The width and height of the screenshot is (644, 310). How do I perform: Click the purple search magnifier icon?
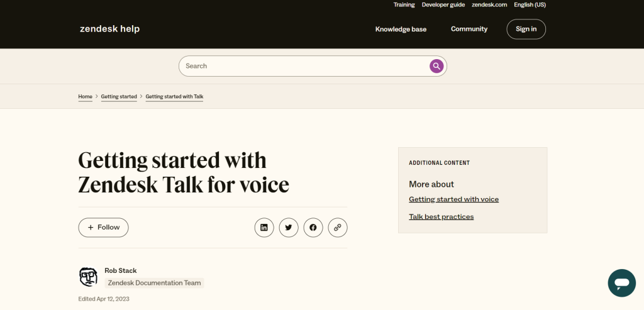click(x=436, y=66)
